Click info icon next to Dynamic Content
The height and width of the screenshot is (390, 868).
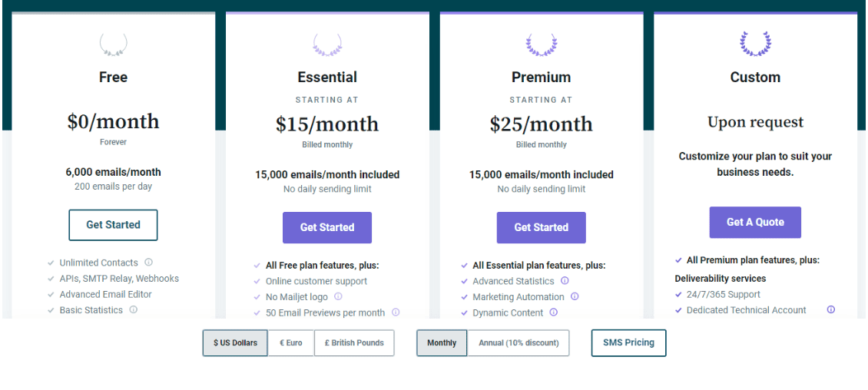[554, 312]
